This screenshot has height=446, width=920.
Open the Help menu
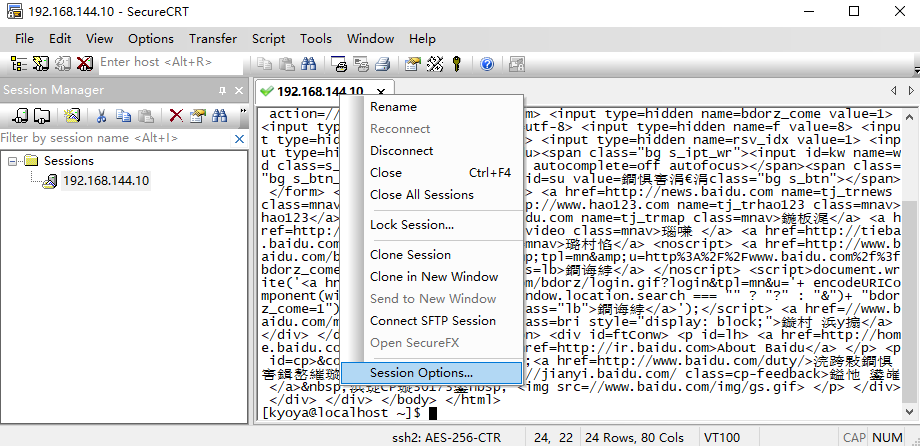(x=422, y=39)
